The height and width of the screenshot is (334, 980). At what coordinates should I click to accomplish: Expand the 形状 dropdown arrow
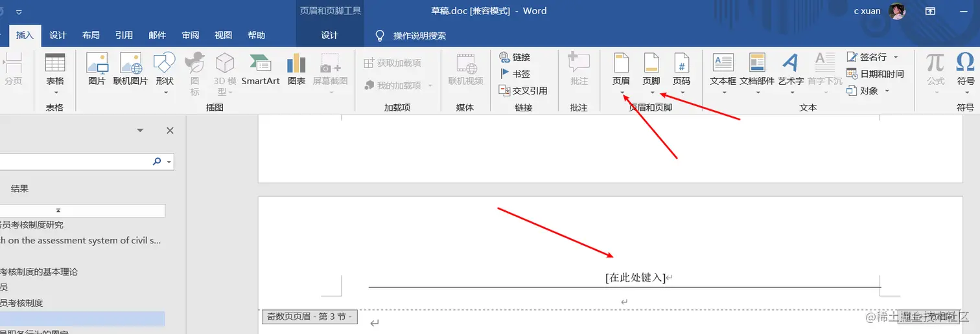[165, 93]
